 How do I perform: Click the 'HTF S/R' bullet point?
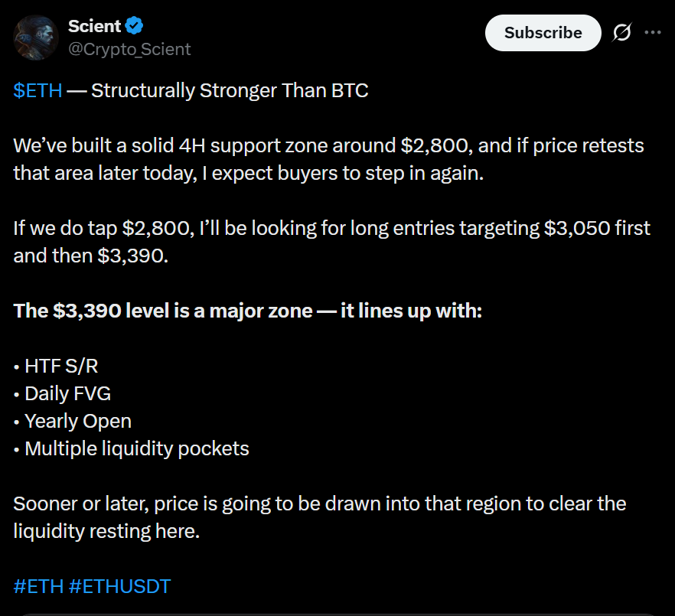pyautogui.click(x=61, y=366)
